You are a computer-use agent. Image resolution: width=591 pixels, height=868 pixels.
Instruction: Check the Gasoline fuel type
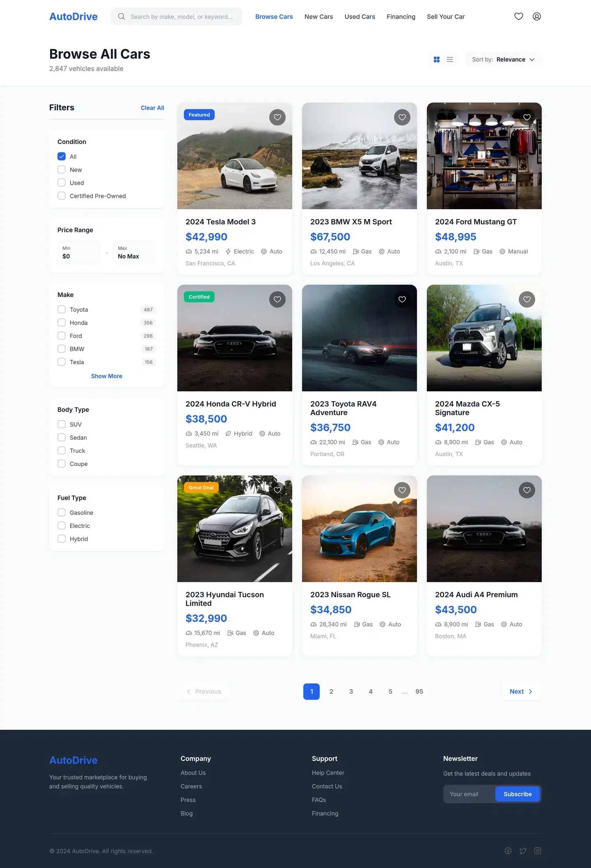click(62, 512)
